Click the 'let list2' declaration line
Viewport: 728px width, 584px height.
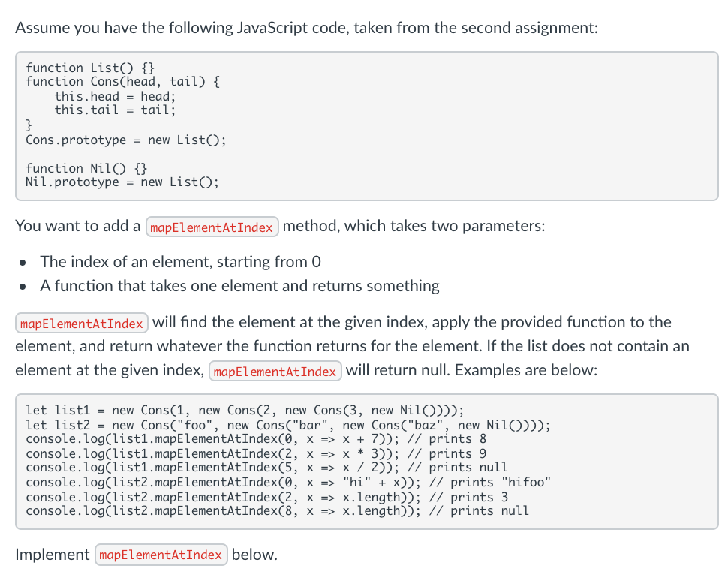pyautogui.click(x=288, y=425)
